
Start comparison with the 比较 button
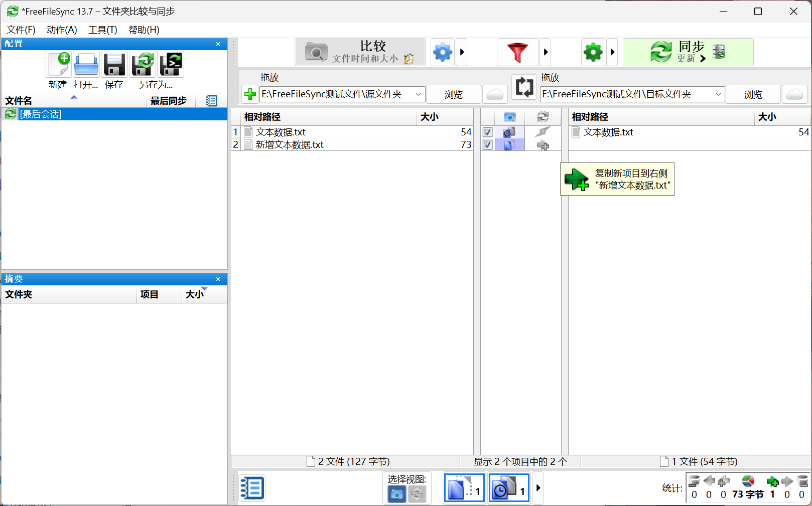pos(360,52)
